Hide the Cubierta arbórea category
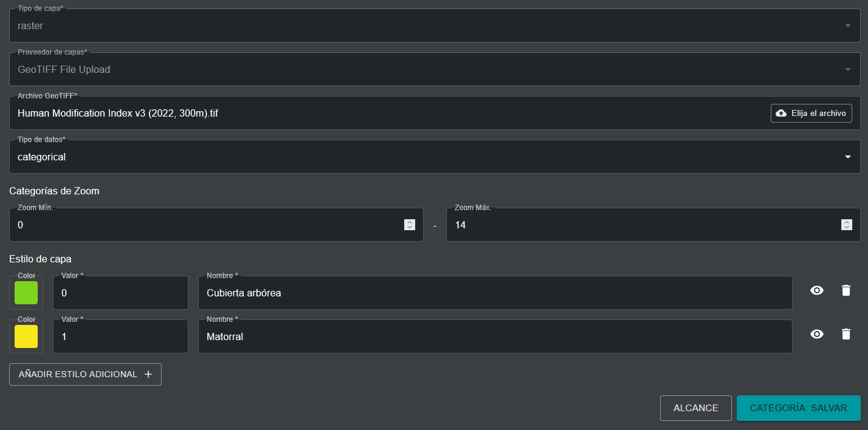 pyautogui.click(x=817, y=290)
